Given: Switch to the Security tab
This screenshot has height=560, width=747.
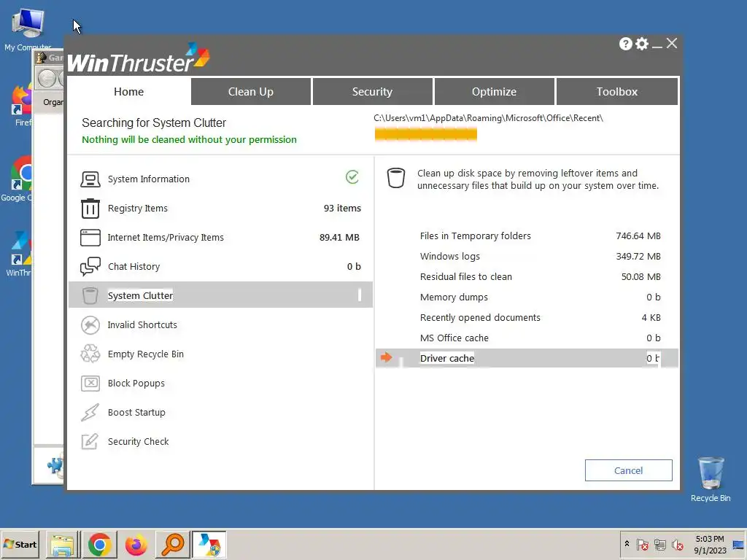Looking at the screenshot, I should (x=372, y=92).
